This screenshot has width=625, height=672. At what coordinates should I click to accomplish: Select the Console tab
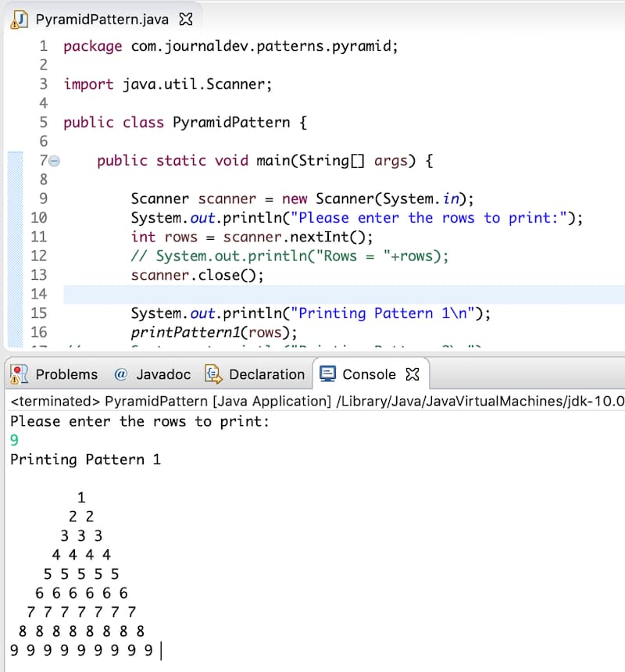tap(370, 374)
